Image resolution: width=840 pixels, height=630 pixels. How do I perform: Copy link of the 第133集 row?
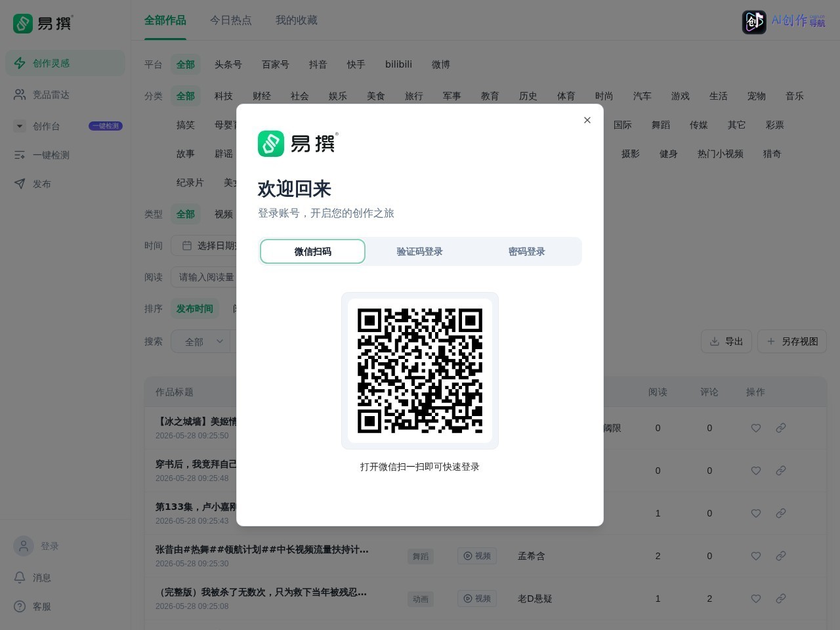pos(781,513)
